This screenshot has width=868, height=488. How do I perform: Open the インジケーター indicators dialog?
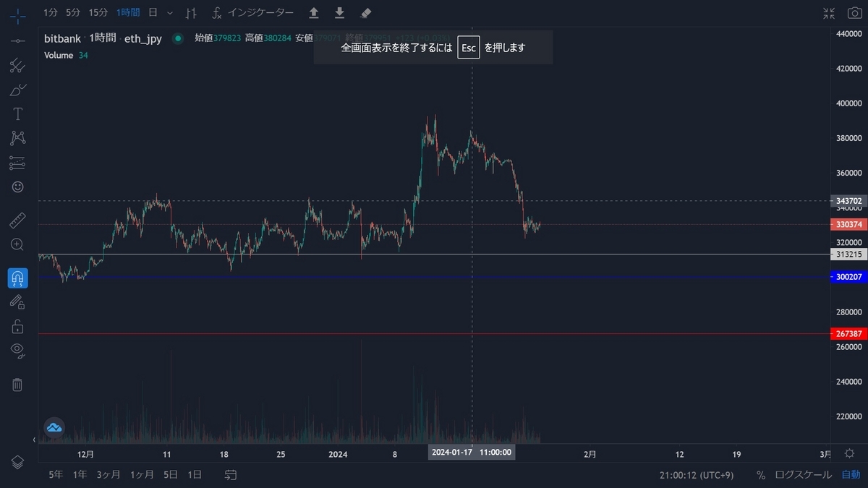(x=252, y=13)
